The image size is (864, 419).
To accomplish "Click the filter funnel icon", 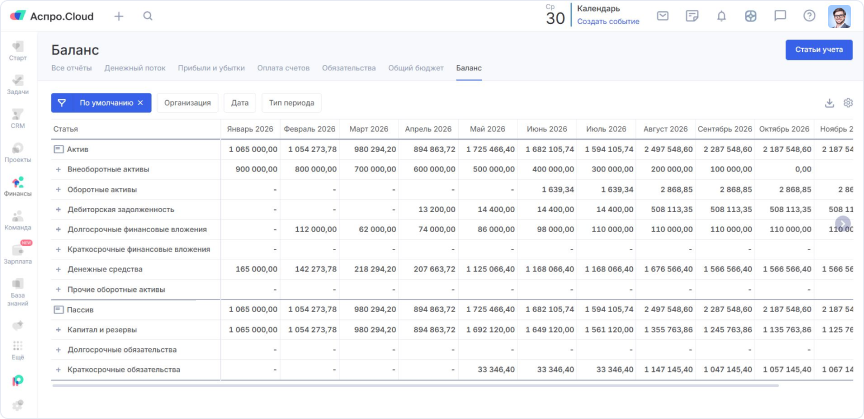I will coord(62,103).
